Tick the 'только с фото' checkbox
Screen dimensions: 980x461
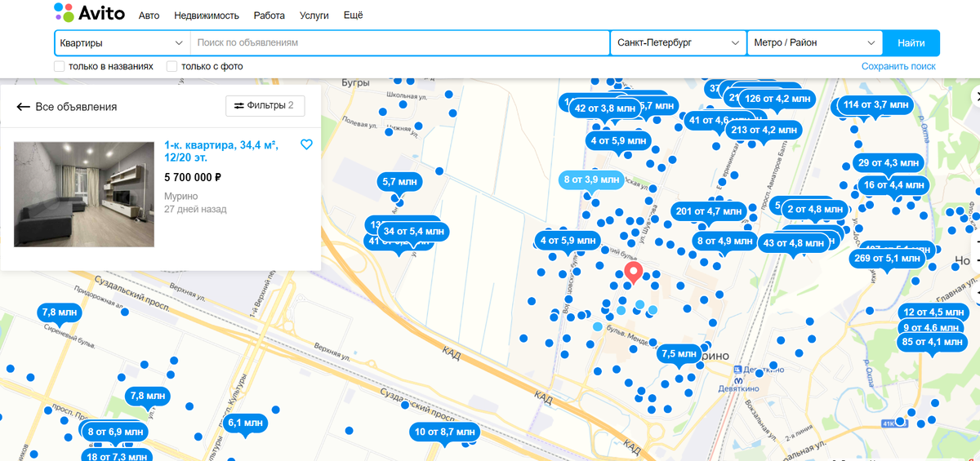pyautogui.click(x=172, y=66)
